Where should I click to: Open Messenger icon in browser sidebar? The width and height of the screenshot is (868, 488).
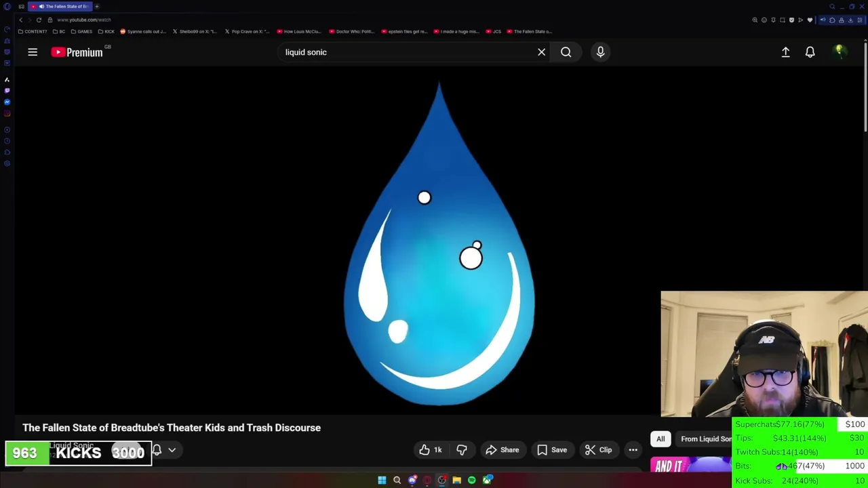[x=7, y=102]
